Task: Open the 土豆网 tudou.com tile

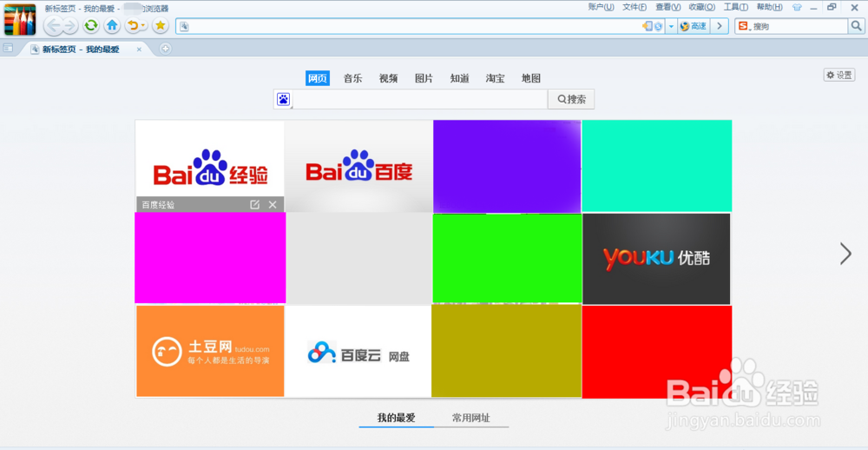Action: click(x=210, y=351)
